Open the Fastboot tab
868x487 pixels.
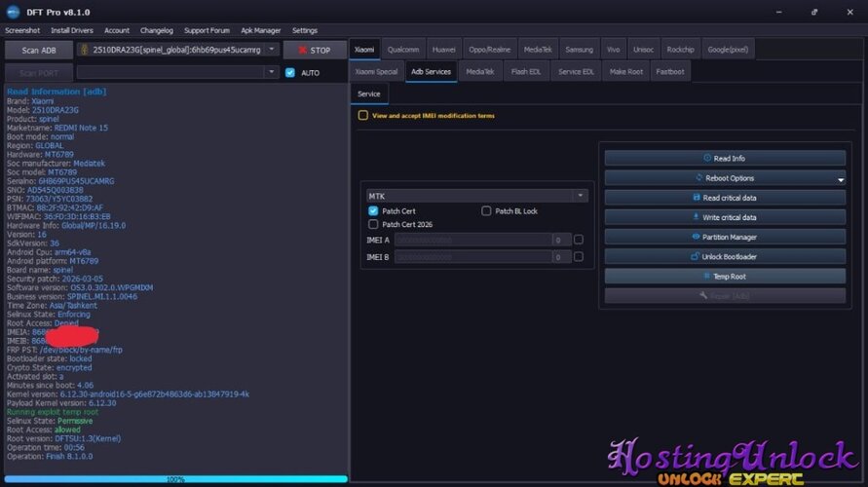(x=670, y=71)
